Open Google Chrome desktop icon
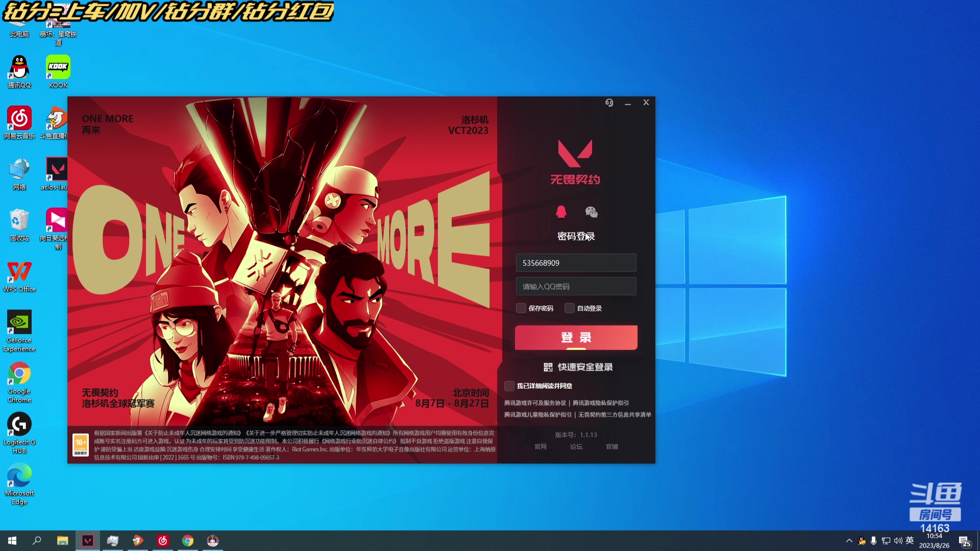Screen dimensions: 980x551 [x=19, y=382]
